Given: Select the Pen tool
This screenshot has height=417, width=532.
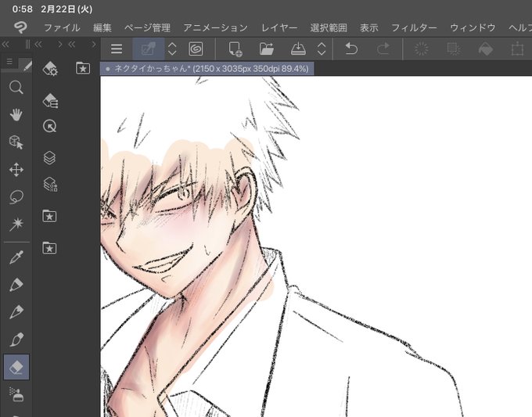Looking at the screenshot, I should pos(16,285).
